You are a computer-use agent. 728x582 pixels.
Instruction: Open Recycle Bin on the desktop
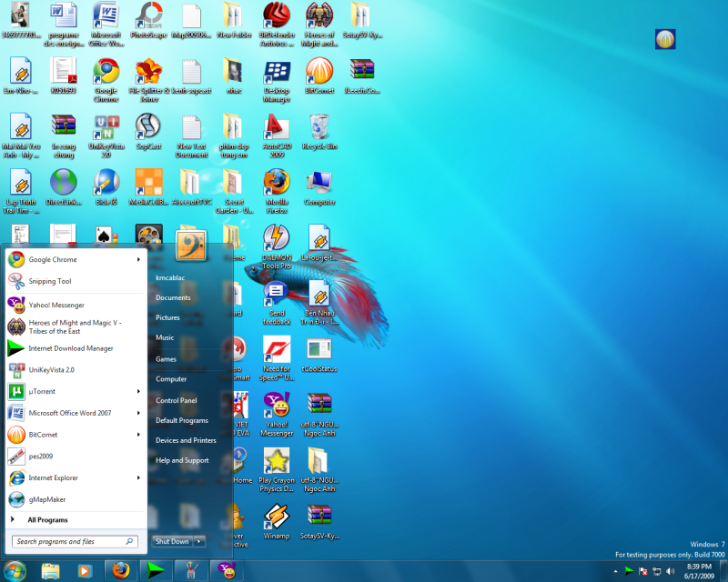pos(318,127)
